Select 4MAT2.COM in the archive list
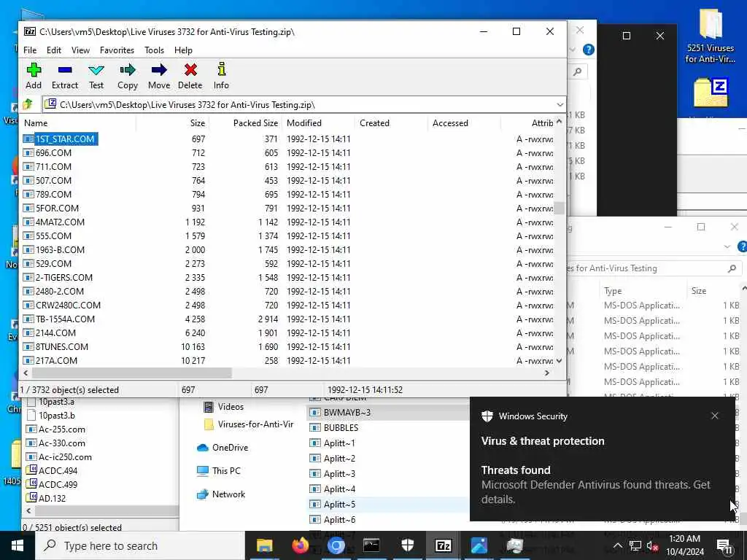Screen dimensions: 747x560 [289, 222]
